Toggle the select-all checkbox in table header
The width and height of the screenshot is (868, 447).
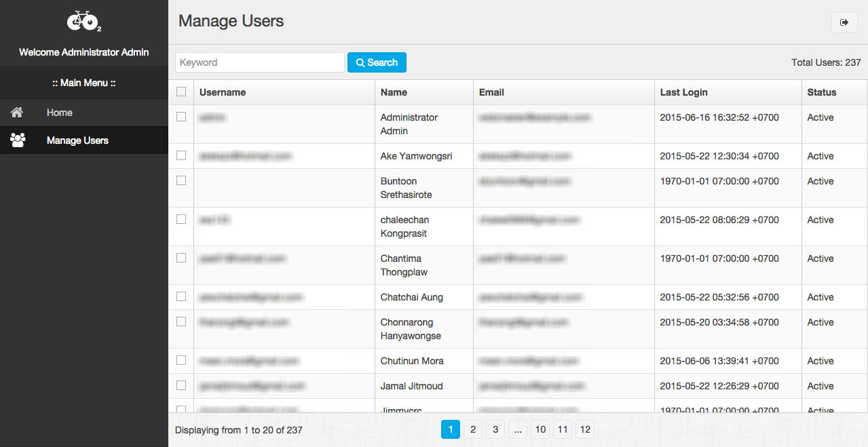pyautogui.click(x=181, y=92)
